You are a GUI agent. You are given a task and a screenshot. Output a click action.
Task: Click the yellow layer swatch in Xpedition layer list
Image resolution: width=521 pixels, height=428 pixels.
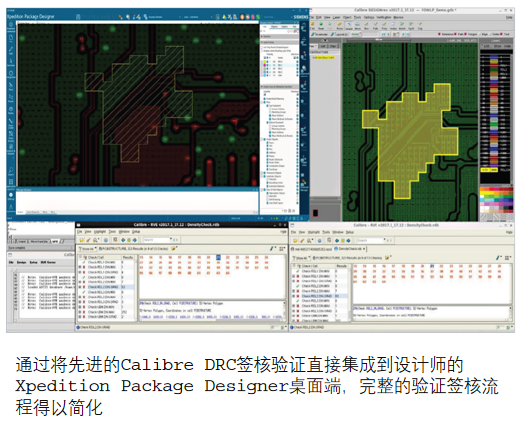coord(265,62)
